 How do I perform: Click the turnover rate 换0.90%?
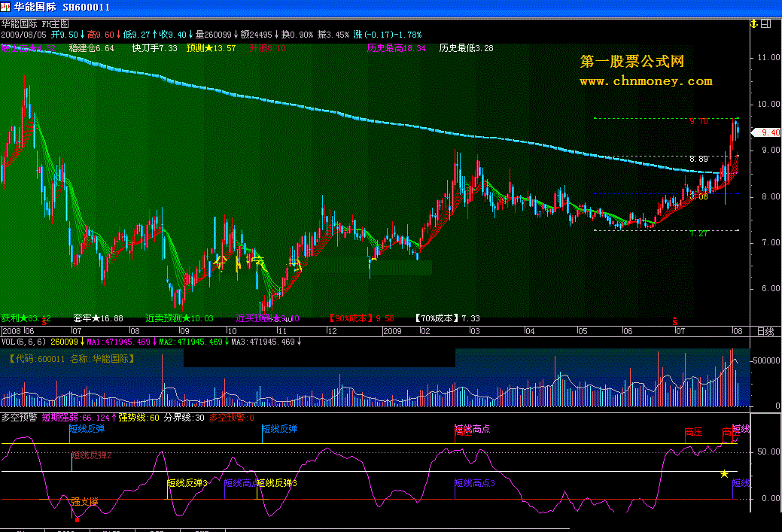point(297,35)
